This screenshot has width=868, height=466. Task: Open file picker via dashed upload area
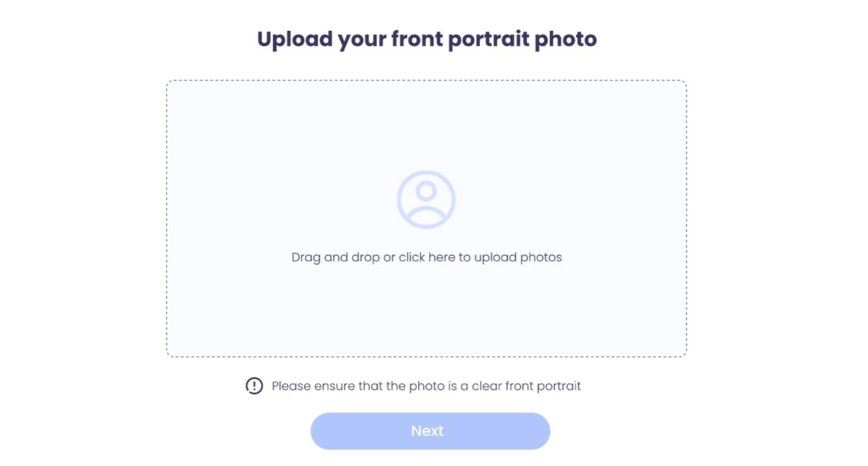tap(426, 218)
